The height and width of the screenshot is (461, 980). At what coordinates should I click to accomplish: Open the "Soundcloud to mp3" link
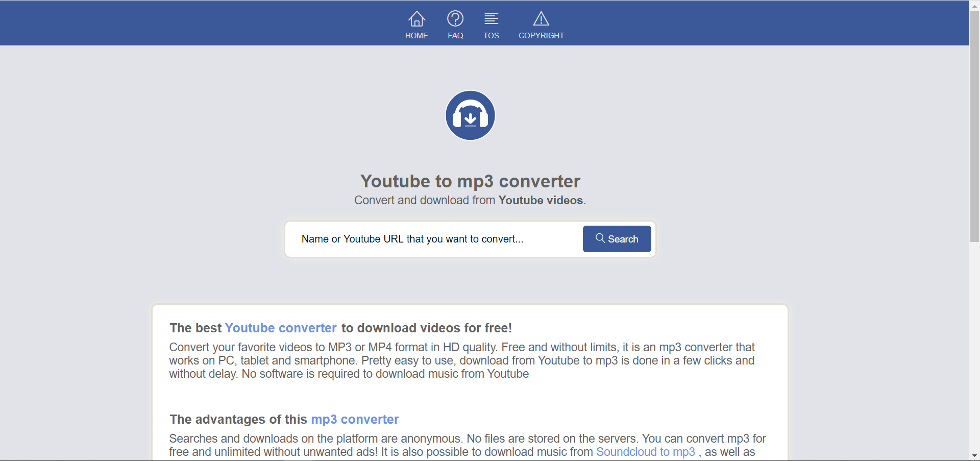[646, 452]
